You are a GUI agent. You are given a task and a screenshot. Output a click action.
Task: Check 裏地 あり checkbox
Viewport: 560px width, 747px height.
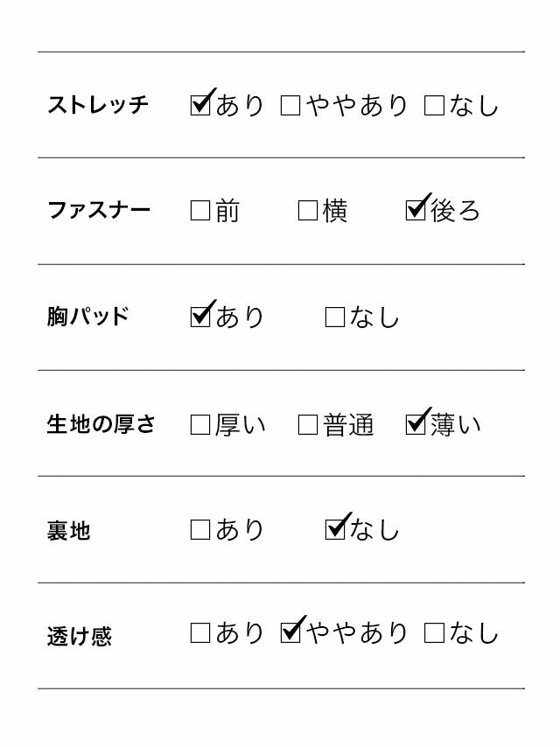click(200, 530)
